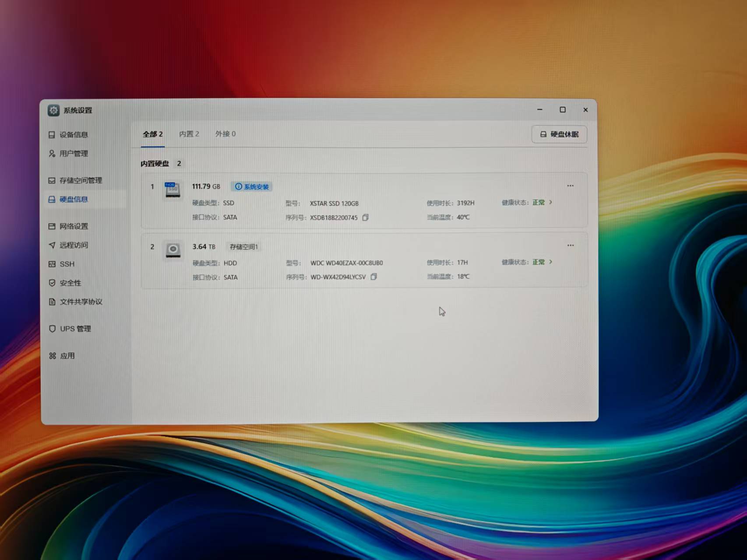
Task: Open the SSH settings page
Action: pos(62,264)
